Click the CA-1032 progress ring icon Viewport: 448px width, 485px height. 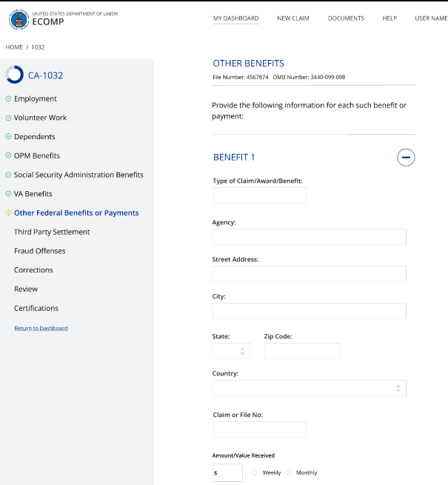[x=14, y=75]
